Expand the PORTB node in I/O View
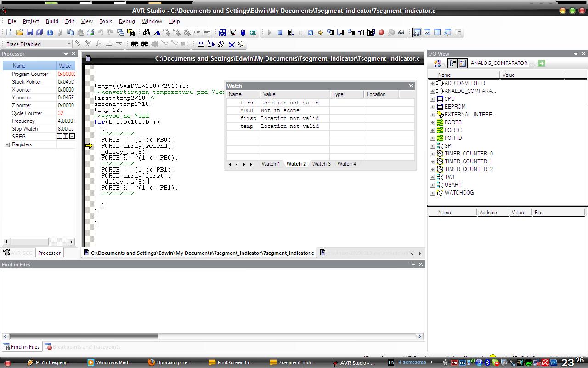This screenshot has height=368, width=588. click(432, 122)
